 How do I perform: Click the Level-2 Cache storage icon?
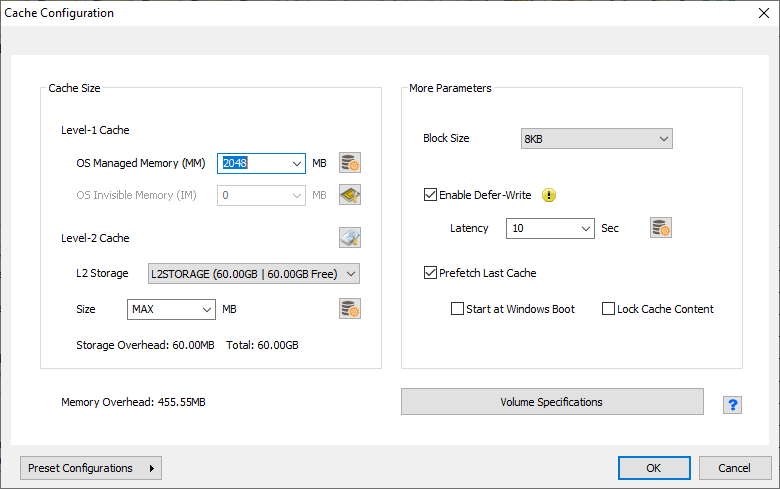[x=349, y=238]
